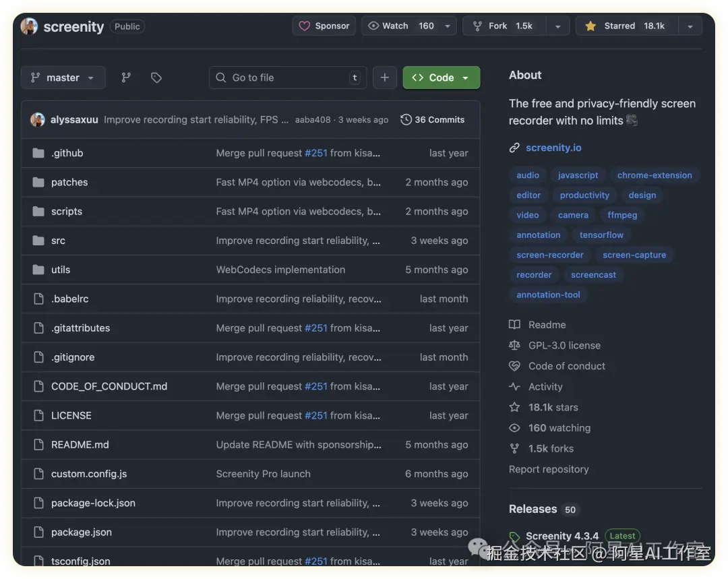The height and width of the screenshot is (579, 728).
Task: Open the Screenity 4.3.4 release
Action: pyautogui.click(x=562, y=537)
